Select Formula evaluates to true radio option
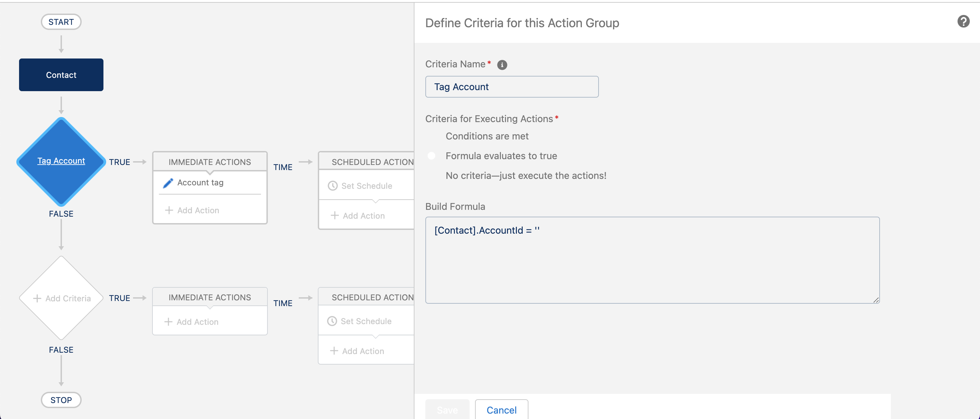Image resolution: width=980 pixels, height=419 pixels. pyautogui.click(x=431, y=156)
